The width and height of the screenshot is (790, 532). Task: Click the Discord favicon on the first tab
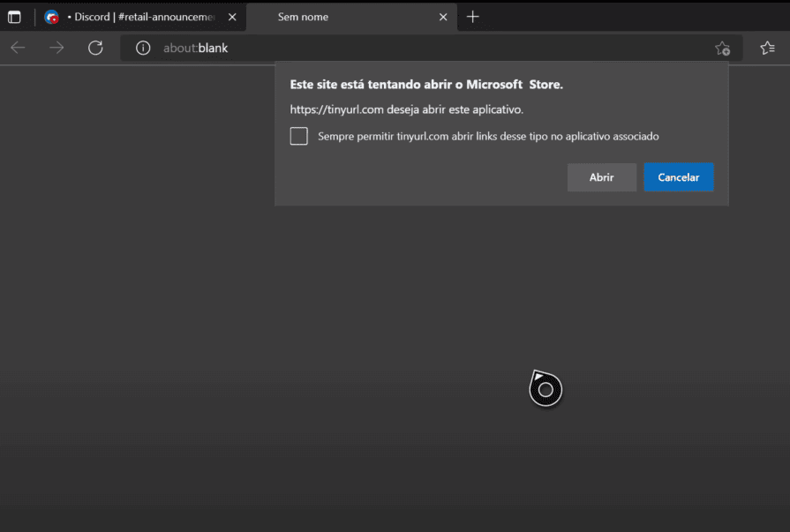(x=52, y=17)
